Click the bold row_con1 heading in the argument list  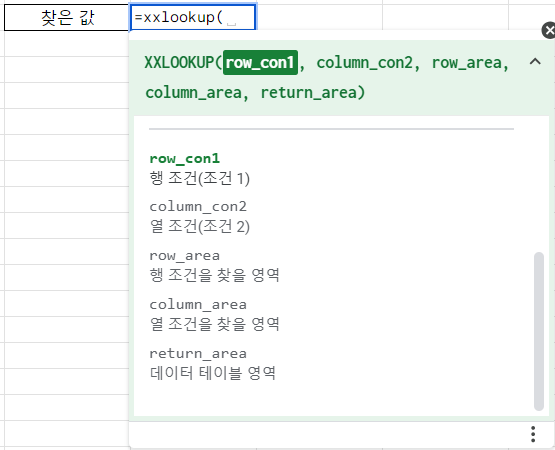tap(184, 159)
